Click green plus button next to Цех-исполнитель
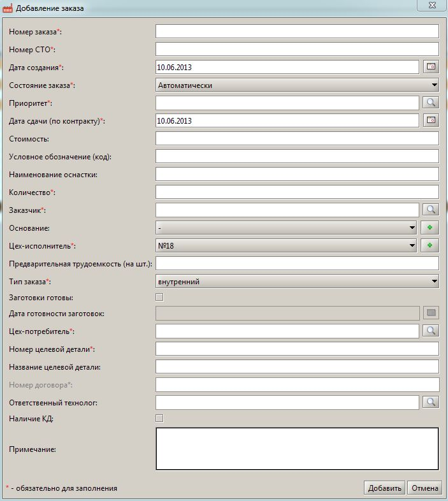Screen dimensions: 448x501 click(x=430, y=245)
